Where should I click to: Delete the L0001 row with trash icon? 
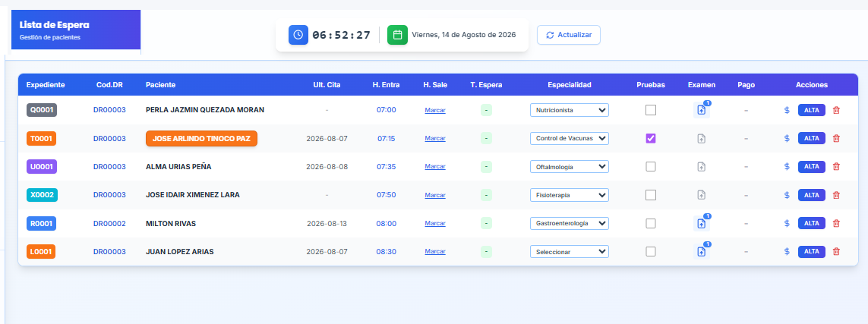[836, 252]
